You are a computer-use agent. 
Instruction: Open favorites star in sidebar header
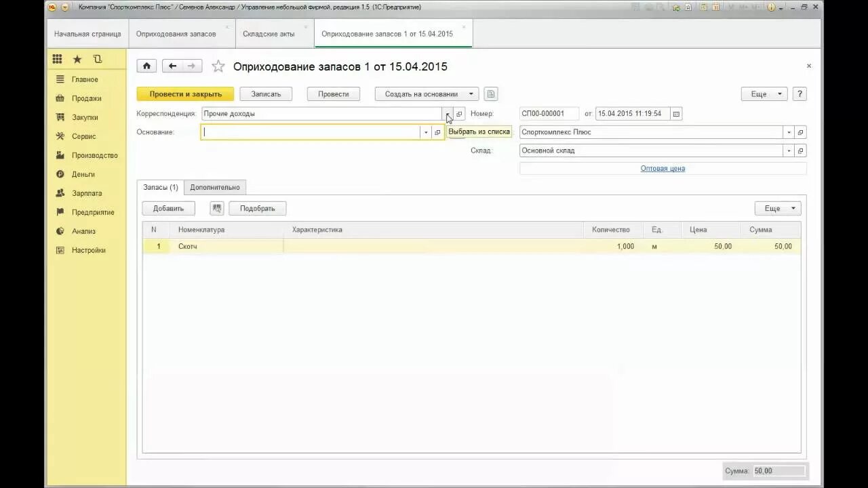[x=77, y=59]
